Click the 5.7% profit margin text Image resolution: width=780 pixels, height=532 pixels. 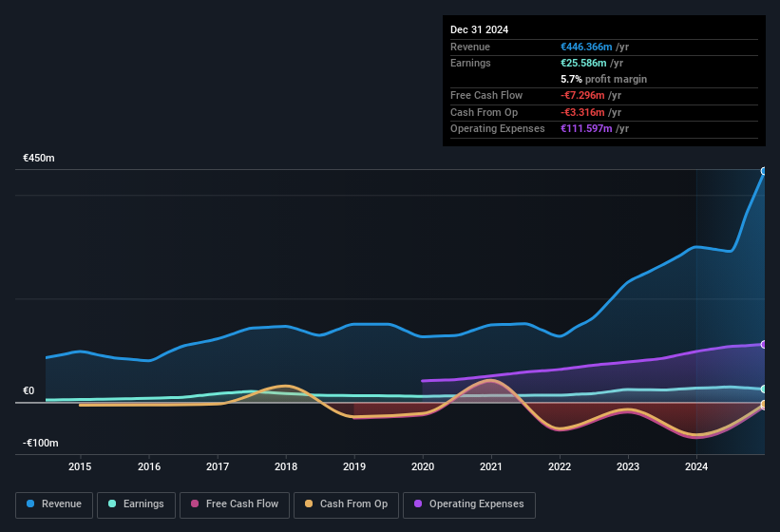pyautogui.click(x=603, y=80)
